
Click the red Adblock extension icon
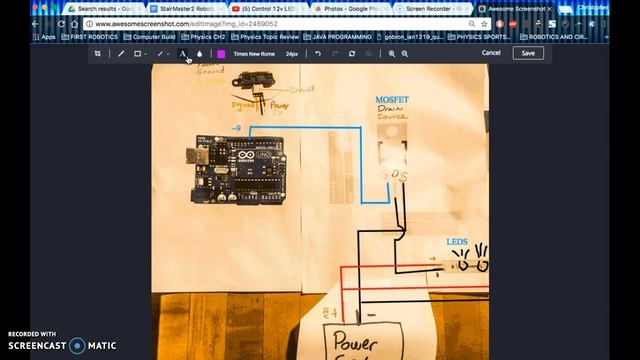[513, 24]
